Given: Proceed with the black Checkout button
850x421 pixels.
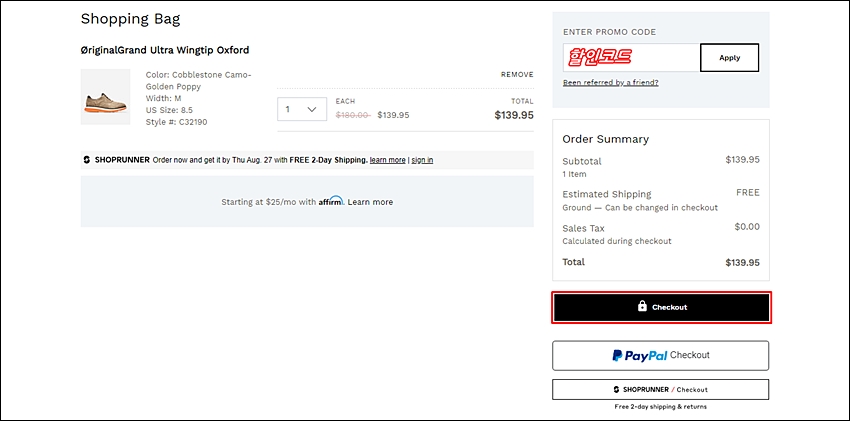Looking at the screenshot, I should click(661, 307).
